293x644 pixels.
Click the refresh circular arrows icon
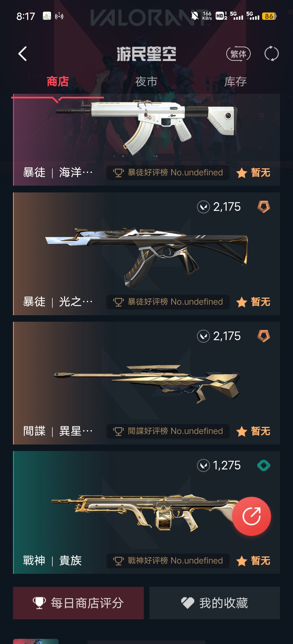pos(272,54)
